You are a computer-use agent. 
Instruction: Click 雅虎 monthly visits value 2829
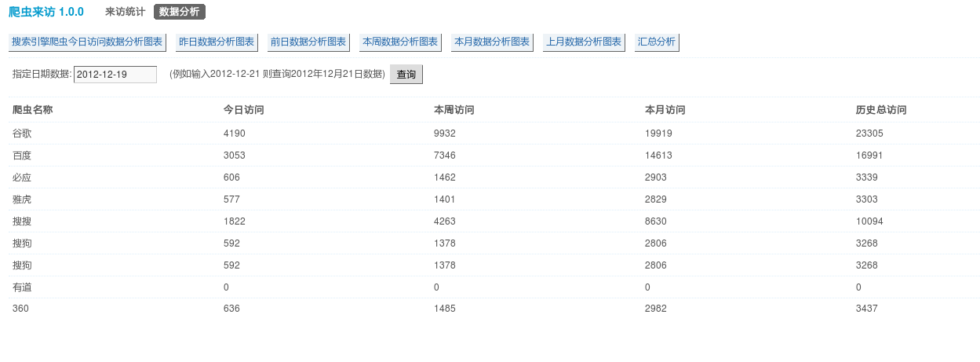pyautogui.click(x=656, y=199)
